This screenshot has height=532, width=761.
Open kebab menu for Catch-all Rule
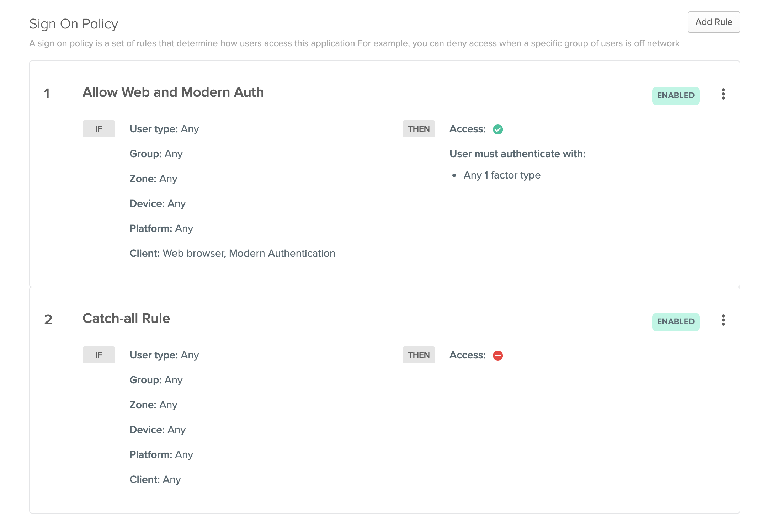coord(723,320)
